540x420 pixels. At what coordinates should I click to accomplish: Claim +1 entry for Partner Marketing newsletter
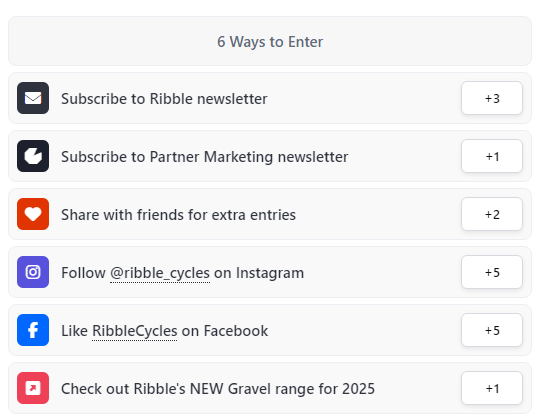pyautogui.click(x=492, y=156)
